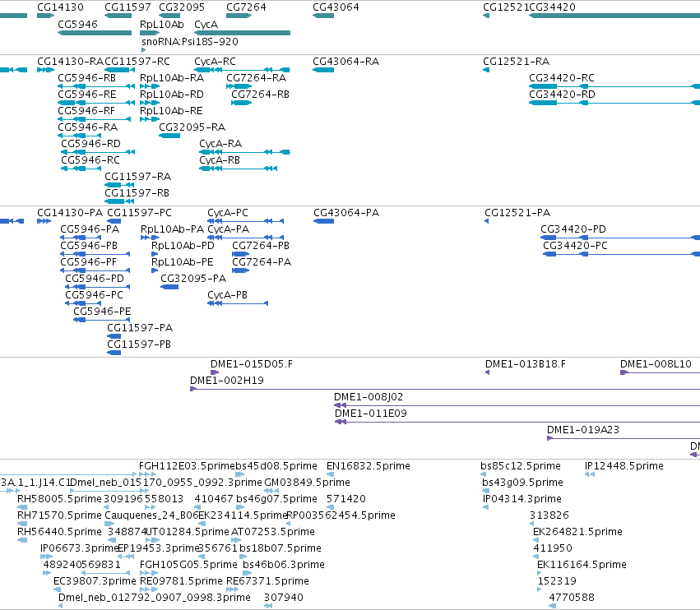This screenshot has width=700, height=610.
Task: Click EST IP12448.5prime
Action: [624, 466]
